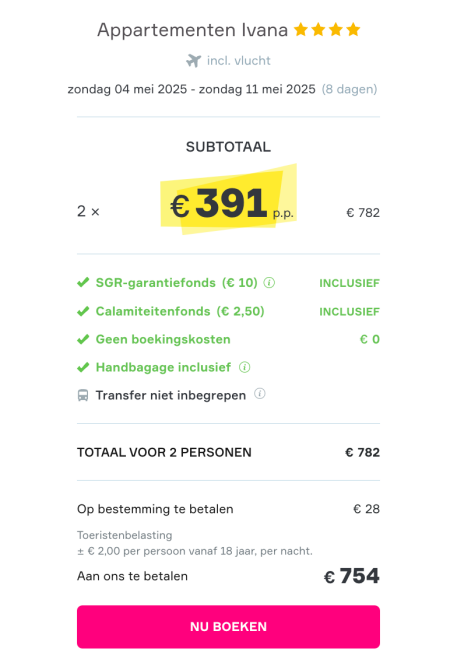Click the travel dates 04 mei - 11 mei
The width and height of the screenshot is (450, 659).
click(x=191, y=89)
